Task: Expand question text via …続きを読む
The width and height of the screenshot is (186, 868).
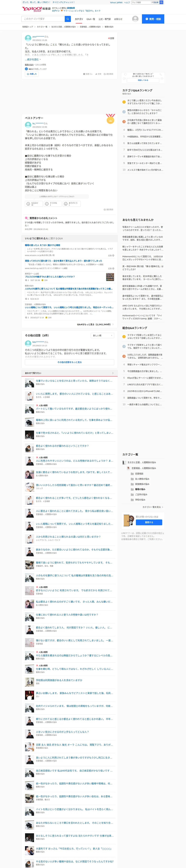Action: 33,60
